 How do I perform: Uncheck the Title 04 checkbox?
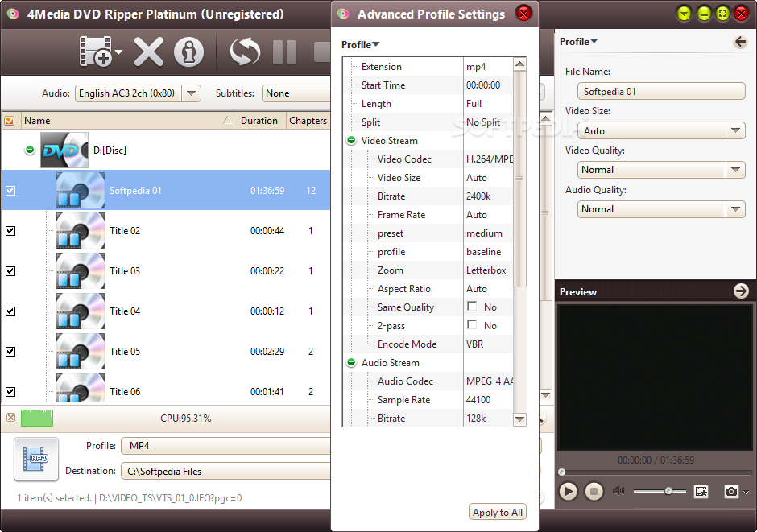(x=10, y=311)
